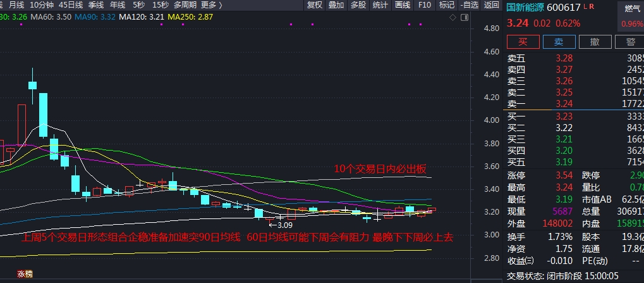The height and width of the screenshot is (283, 644).
Task: Click the 卖五 price 3.28
Action: [x=564, y=58]
